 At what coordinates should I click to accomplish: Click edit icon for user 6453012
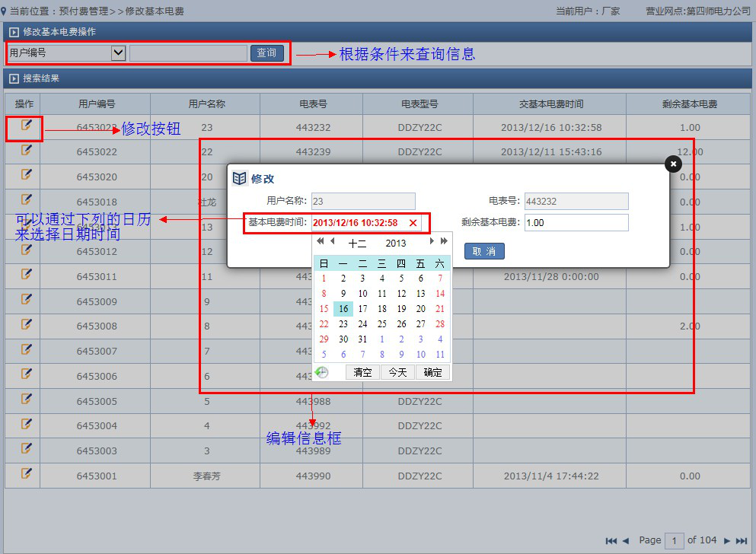26,250
